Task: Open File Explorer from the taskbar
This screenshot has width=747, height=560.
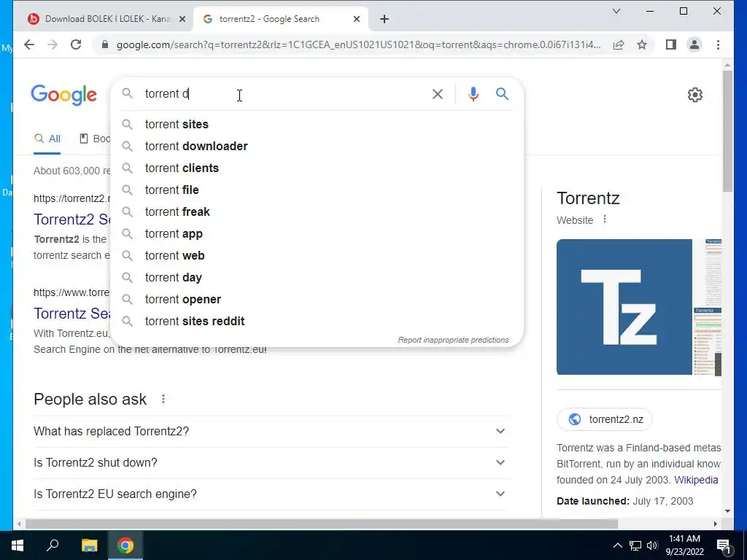Action: [89, 545]
